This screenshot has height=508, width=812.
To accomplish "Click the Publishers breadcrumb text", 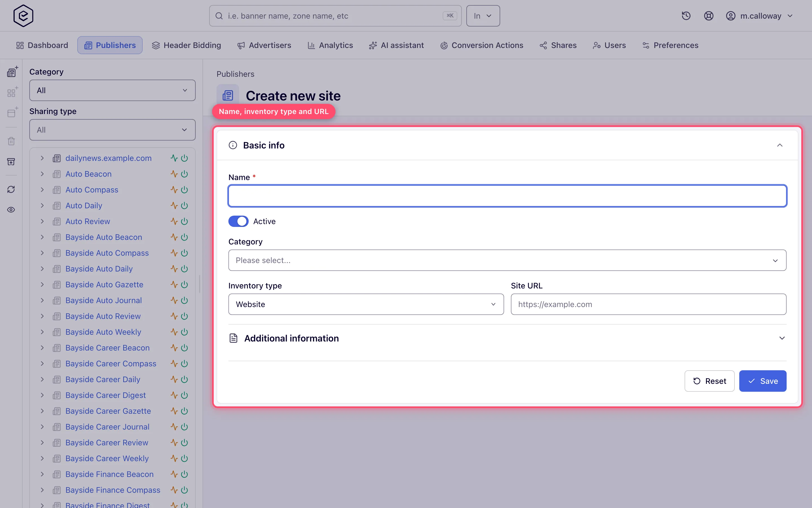I will click(x=235, y=74).
